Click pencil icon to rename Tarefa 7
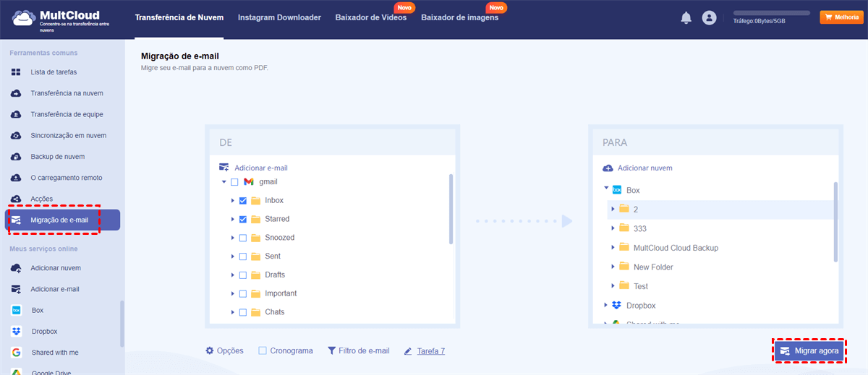Viewport: 868px width, 375px height. 408,351
